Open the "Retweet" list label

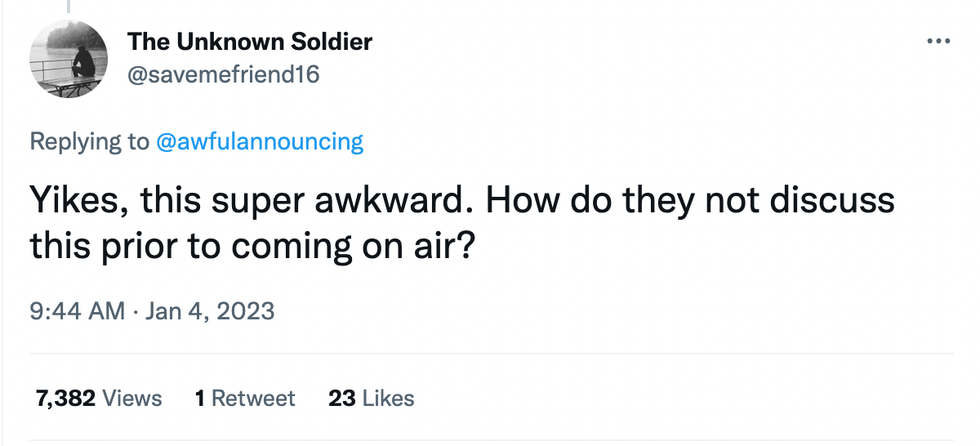(253, 398)
